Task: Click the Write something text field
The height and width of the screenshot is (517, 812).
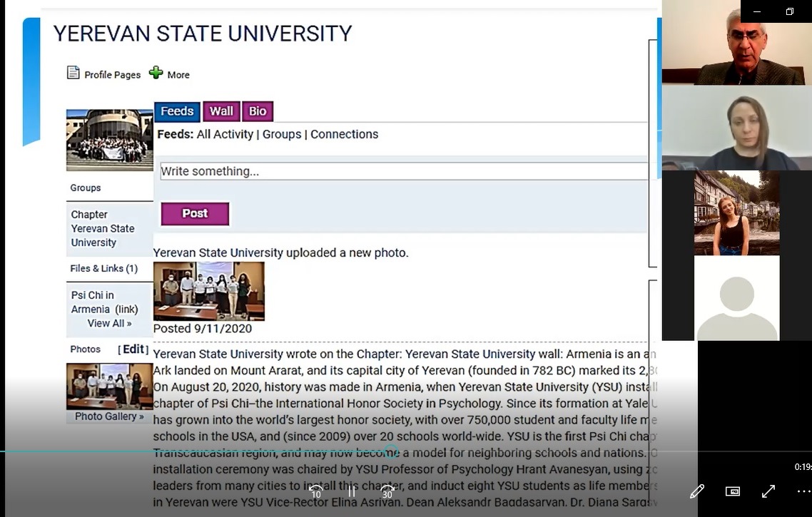Action: coord(403,171)
